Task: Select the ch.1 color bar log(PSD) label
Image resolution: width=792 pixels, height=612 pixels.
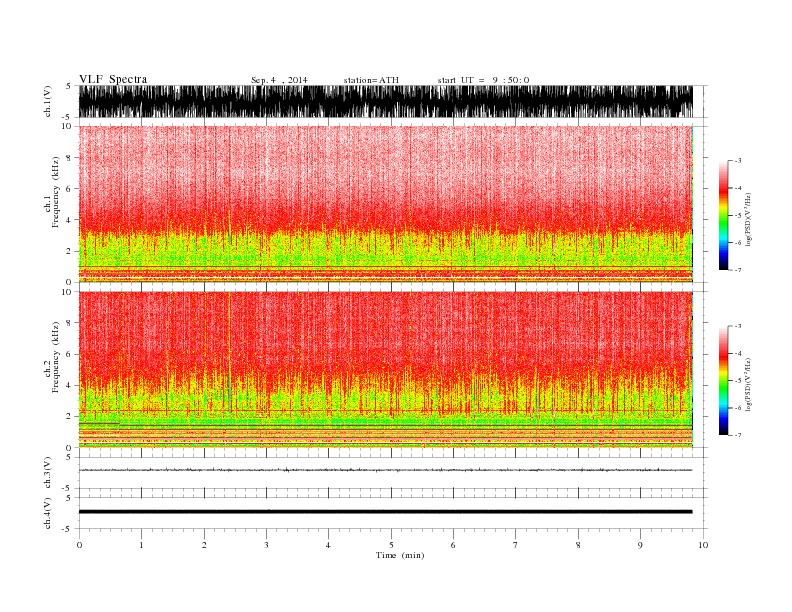Action: (748, 219)
